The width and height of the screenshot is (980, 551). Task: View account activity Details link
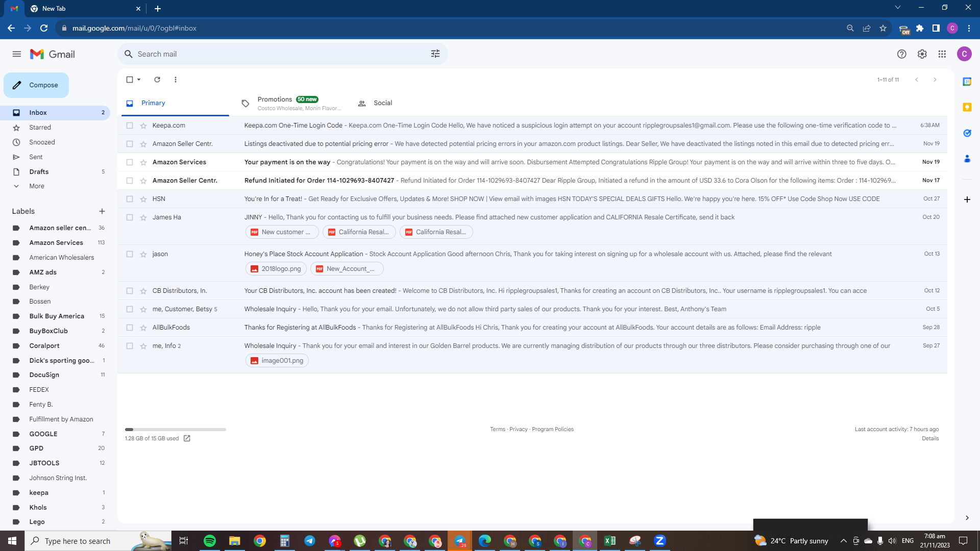point(930,439)
